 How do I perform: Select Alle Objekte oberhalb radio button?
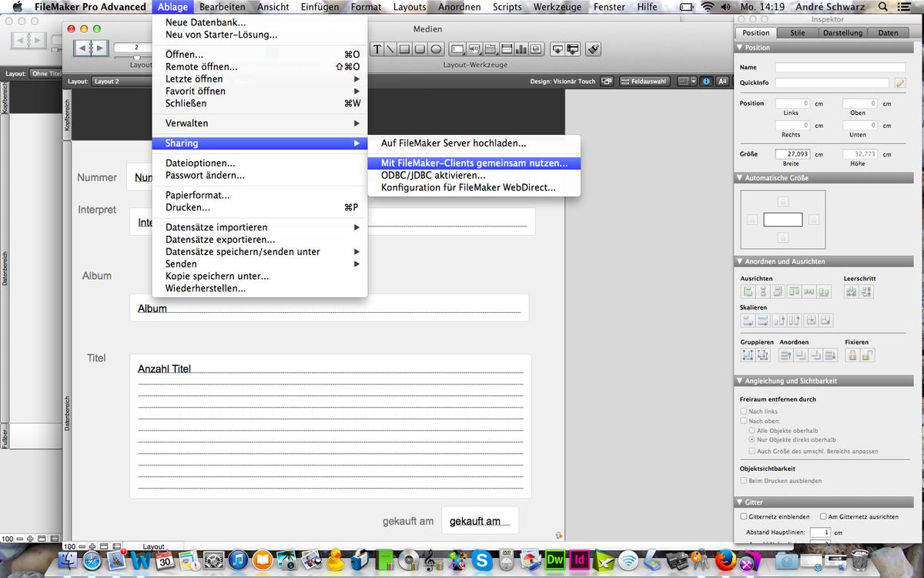pos(752,430)
